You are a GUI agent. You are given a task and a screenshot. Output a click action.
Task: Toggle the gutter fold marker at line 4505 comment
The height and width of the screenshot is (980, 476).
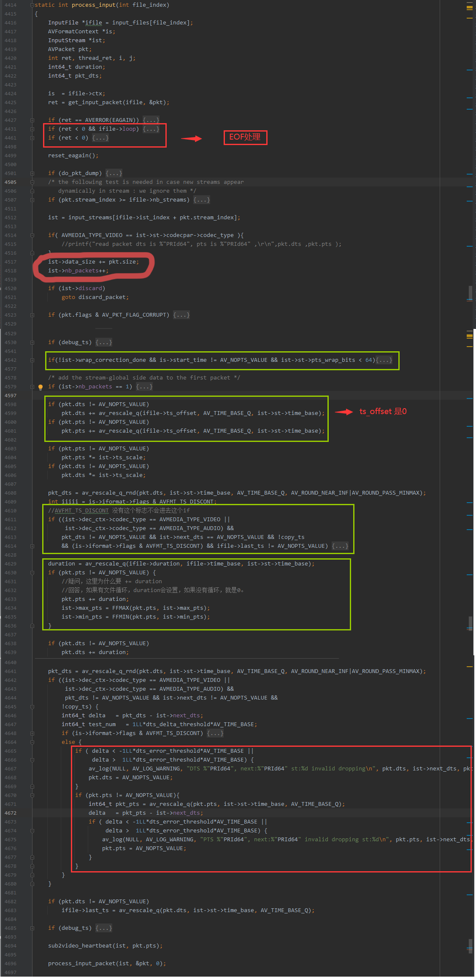pyautogui.click(x=32, y=182)
